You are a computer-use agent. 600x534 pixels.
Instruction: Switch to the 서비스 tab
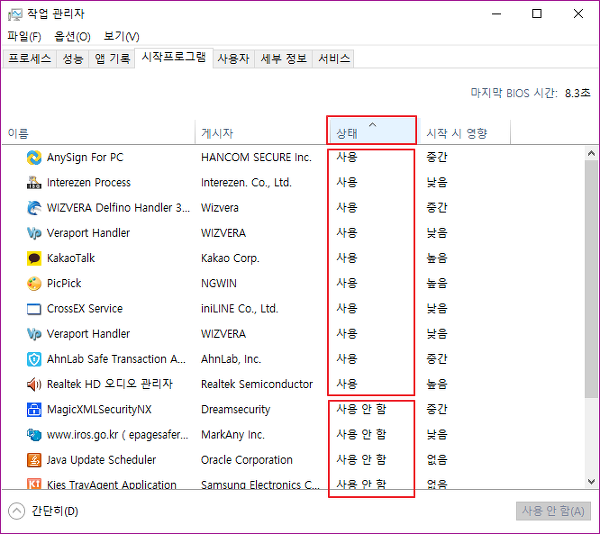click(x=334, y=59)
